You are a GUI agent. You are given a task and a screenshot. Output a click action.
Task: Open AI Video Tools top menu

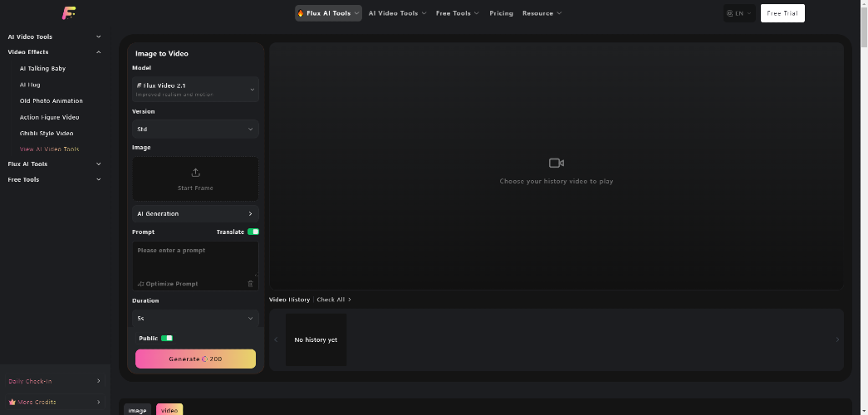398,13
